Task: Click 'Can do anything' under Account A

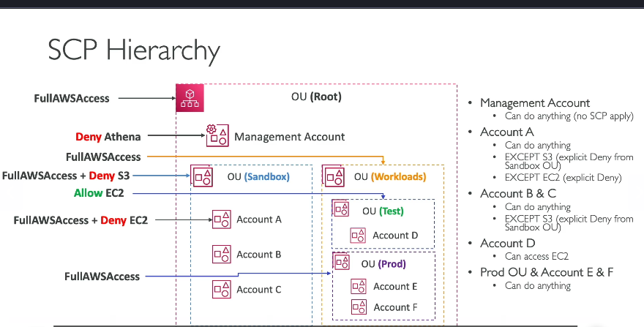Action: click(x=538, y=146)
